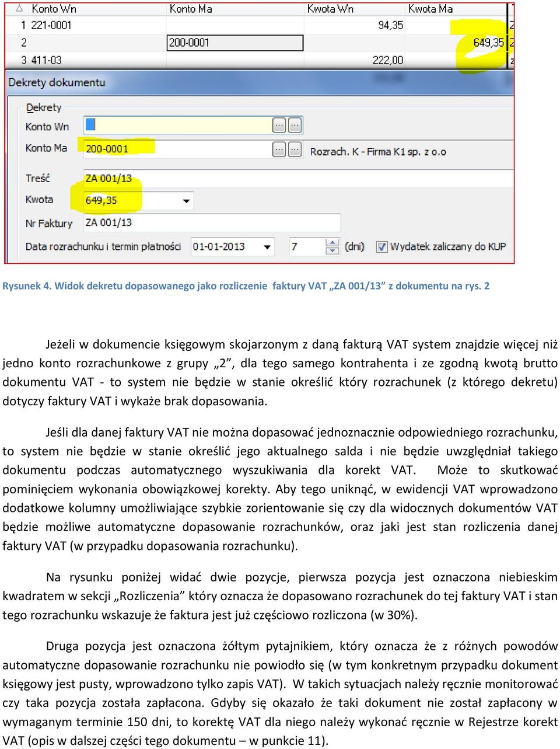Viewport: 560px width, 749px height.
Task: Sort by Konto Ma column header
Action: 191,9
